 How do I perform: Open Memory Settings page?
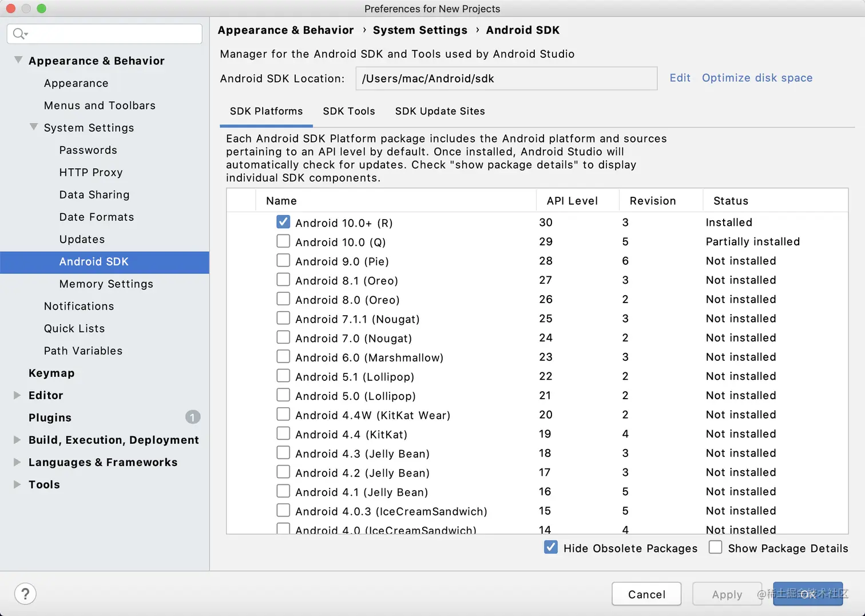point(106,284)
